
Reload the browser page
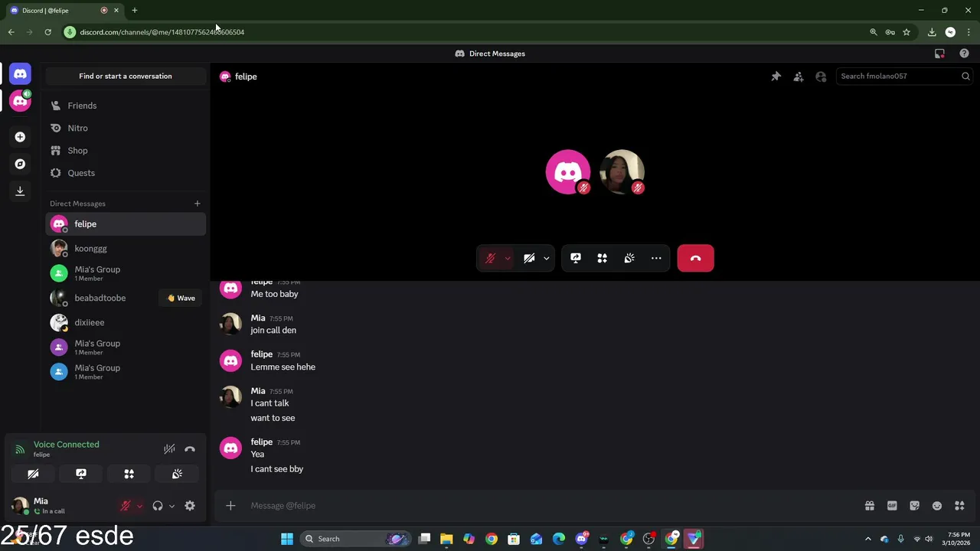pos(47,32)
